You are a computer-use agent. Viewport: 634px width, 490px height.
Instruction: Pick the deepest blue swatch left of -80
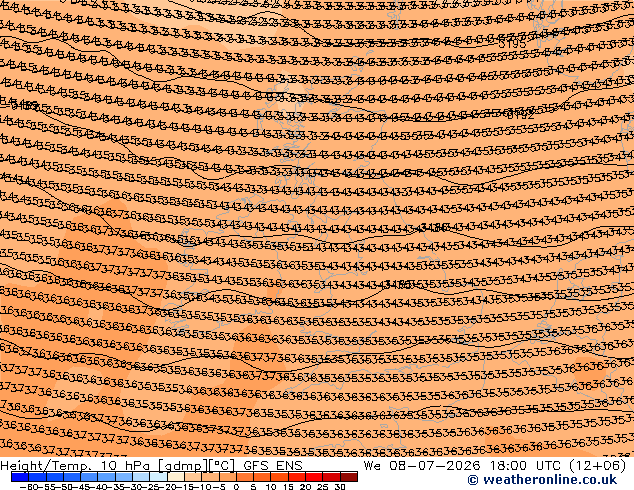20,477
